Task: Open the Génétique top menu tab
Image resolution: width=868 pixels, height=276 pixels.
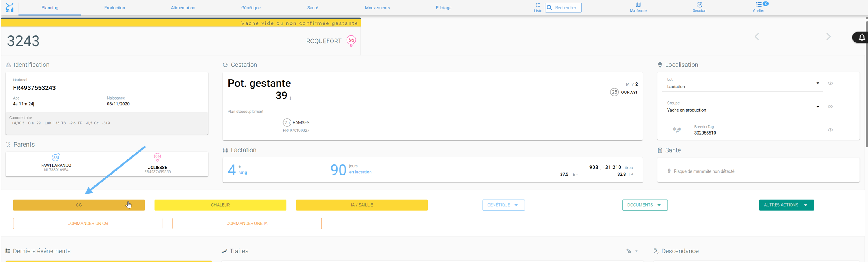Action: [x=251, y=8]
